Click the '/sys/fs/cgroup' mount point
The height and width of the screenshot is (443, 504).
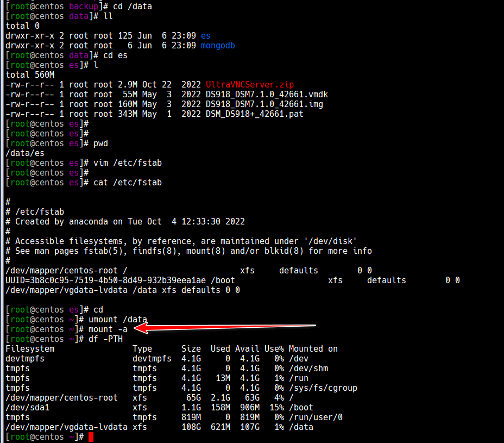point(323,388)
